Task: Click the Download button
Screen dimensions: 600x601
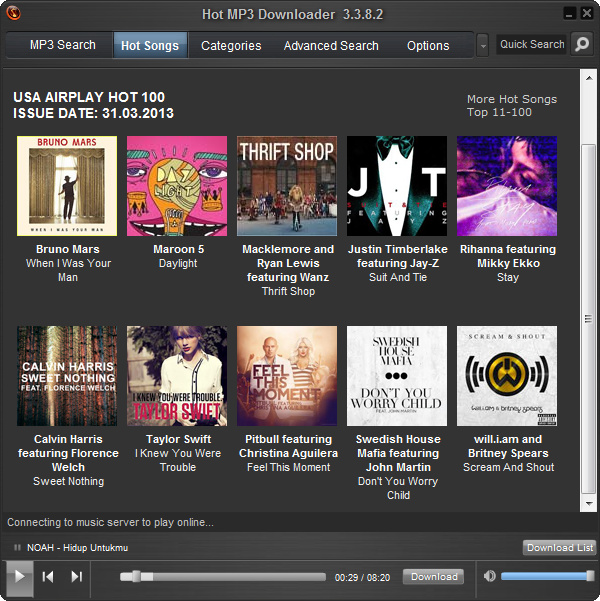Action: pyautogui.click(x=434, y=576)
